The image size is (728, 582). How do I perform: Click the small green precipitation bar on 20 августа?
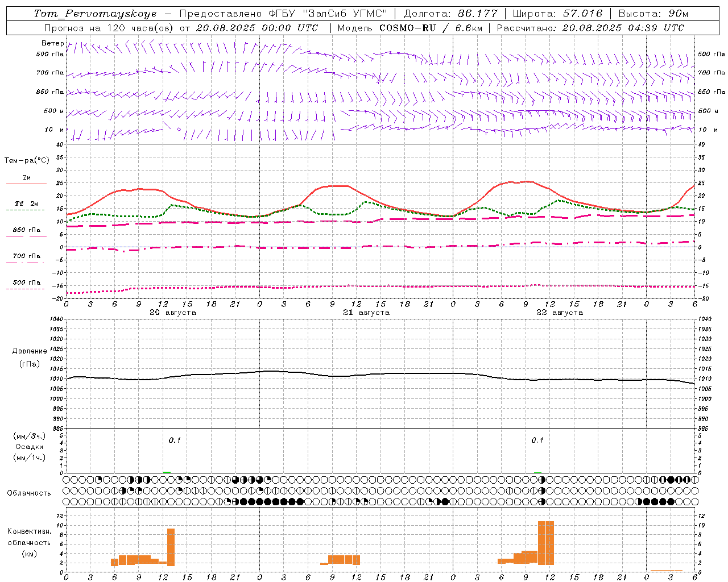167,472
